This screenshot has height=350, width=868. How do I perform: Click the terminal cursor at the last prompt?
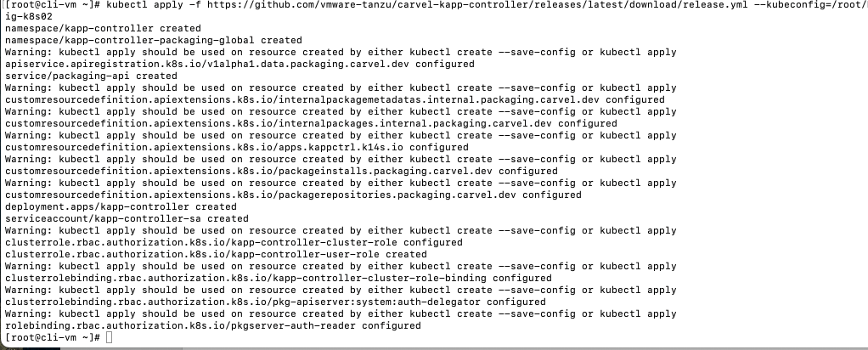tap(110, 338)
